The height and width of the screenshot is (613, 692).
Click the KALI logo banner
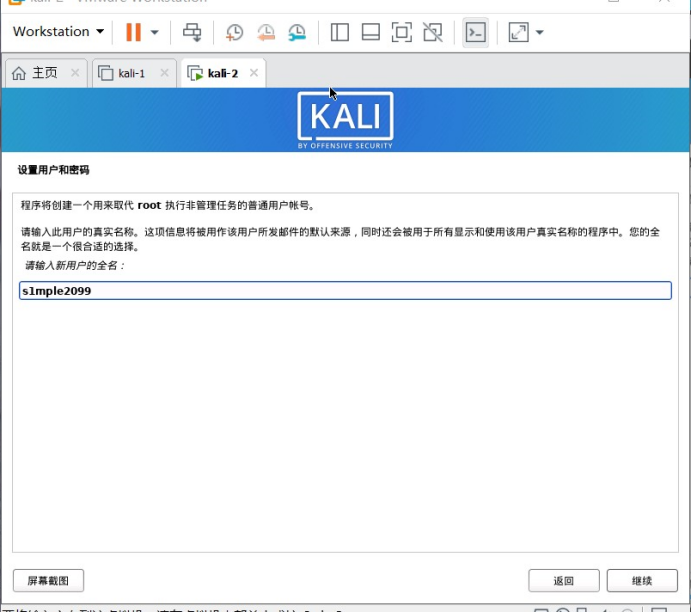pos(345,120)
